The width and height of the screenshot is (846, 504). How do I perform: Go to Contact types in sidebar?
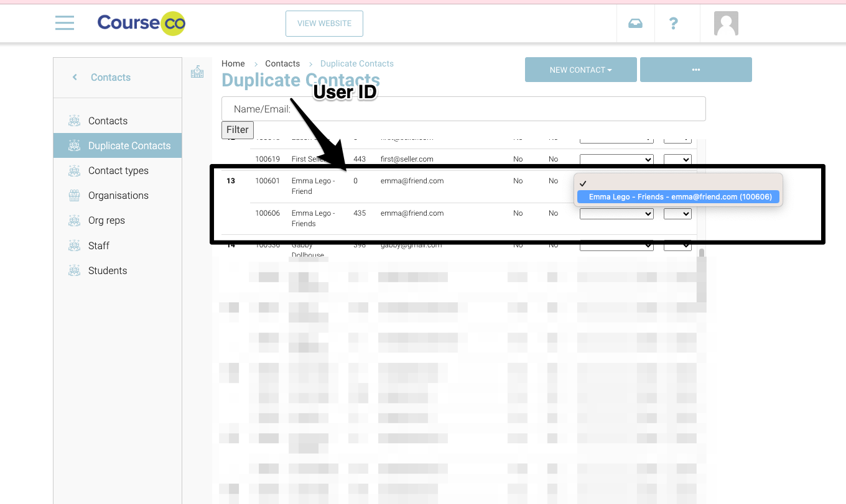pos(118,170)
